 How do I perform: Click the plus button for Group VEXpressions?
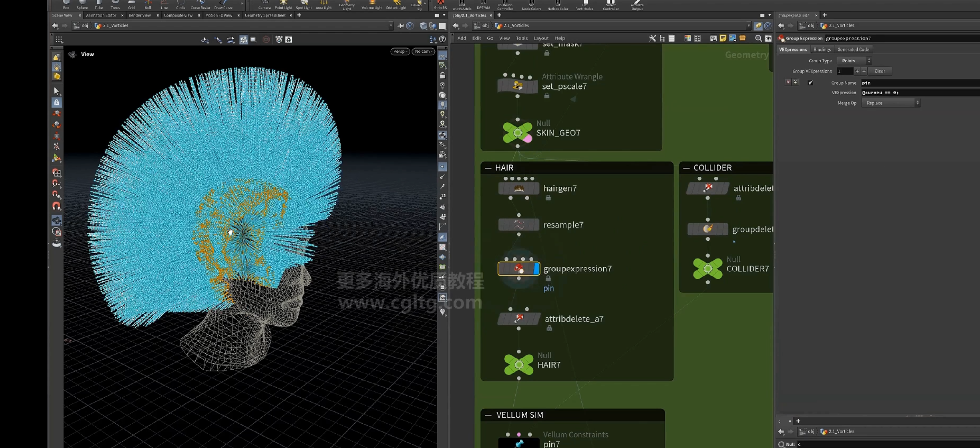857,71
